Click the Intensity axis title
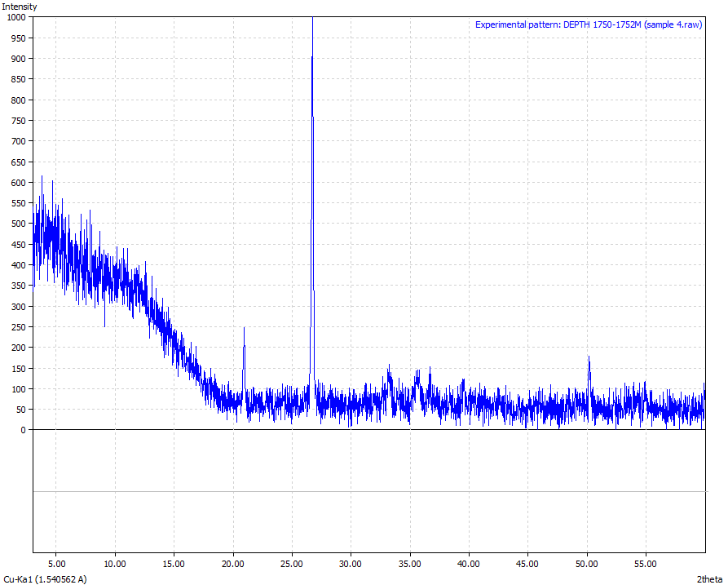The width and height of the screenshot is (728, 585). click(20, 7)
